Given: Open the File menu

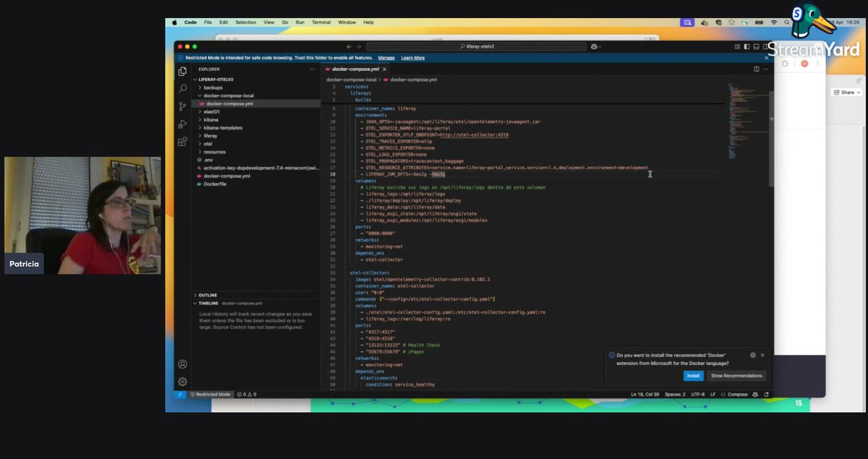Looking at the screenshot, I should (x=208, y=22).
